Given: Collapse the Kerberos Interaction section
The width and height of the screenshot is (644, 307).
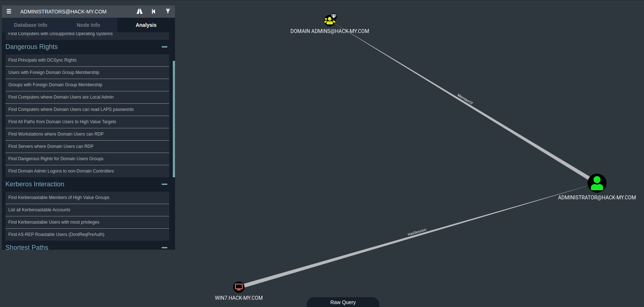Looking at the screenshot, I should click(164, 184).
